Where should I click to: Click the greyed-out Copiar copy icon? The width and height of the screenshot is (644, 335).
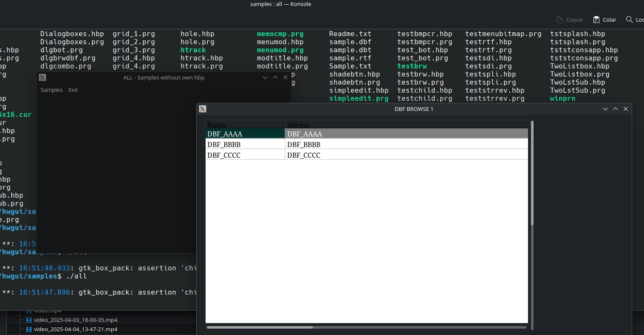[559, 20]
